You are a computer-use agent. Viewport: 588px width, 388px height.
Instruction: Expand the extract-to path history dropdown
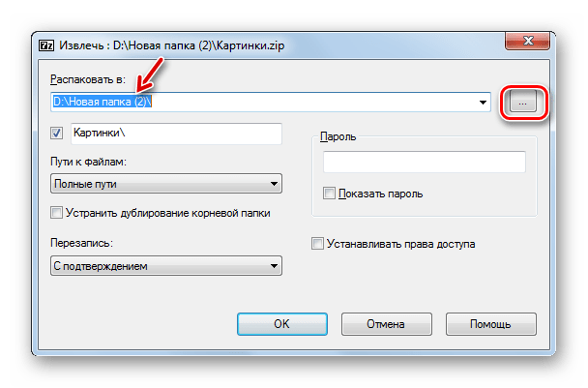point(483,102)
